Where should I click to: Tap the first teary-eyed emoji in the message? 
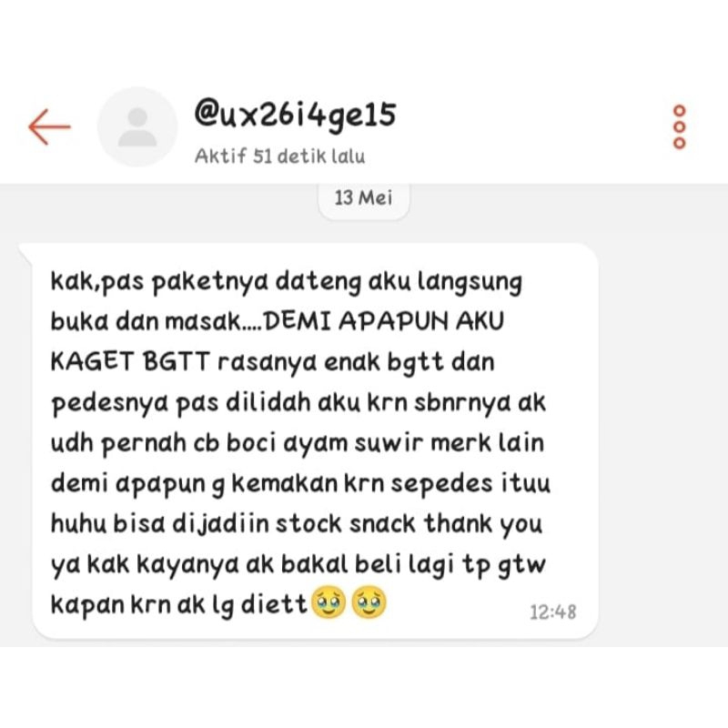tap(329, 602)
